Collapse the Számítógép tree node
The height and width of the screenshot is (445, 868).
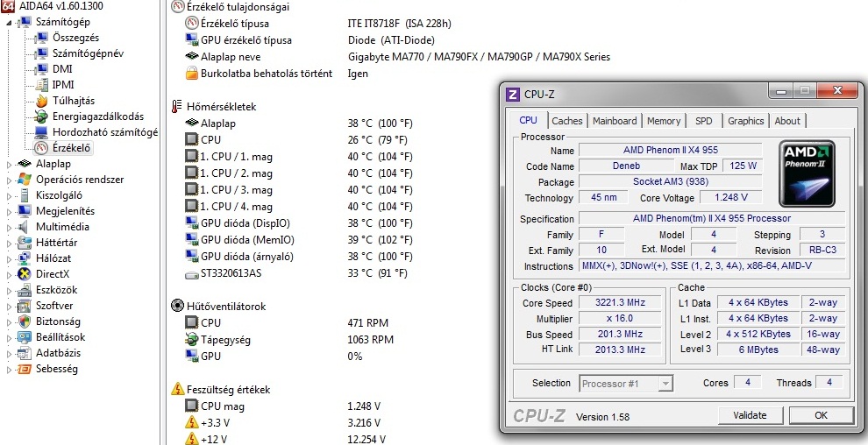9,23
